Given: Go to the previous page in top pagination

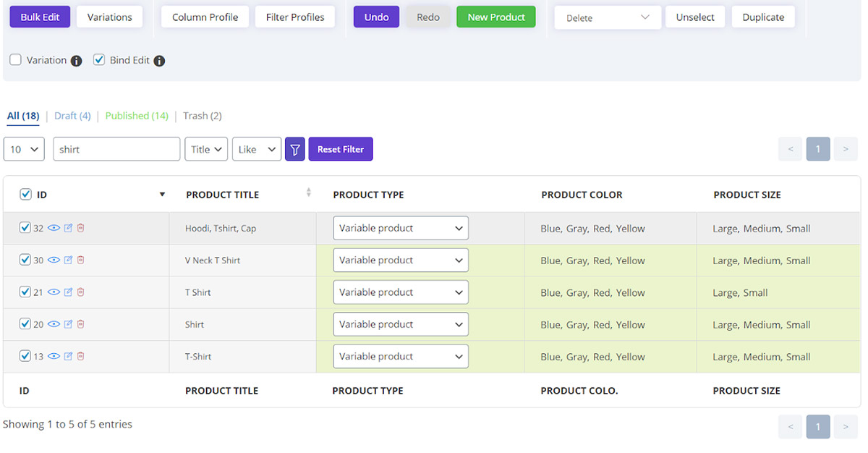Looking at the screenshot, I should [x=791, y=149].
